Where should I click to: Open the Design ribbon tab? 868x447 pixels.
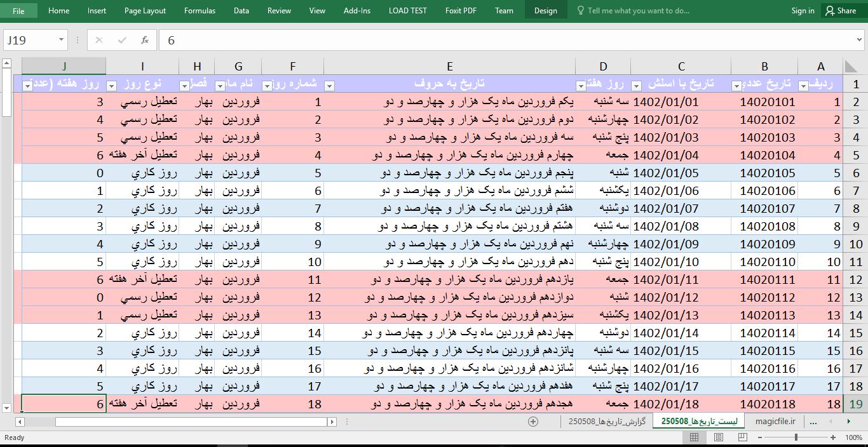[545, 11]
